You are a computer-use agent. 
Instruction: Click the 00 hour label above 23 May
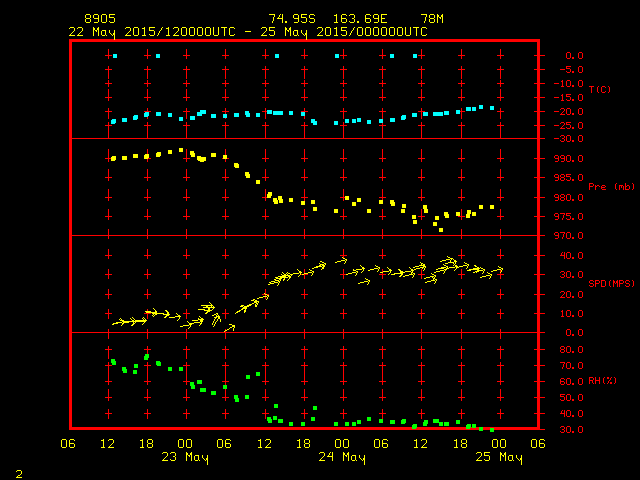coord(185,444)
